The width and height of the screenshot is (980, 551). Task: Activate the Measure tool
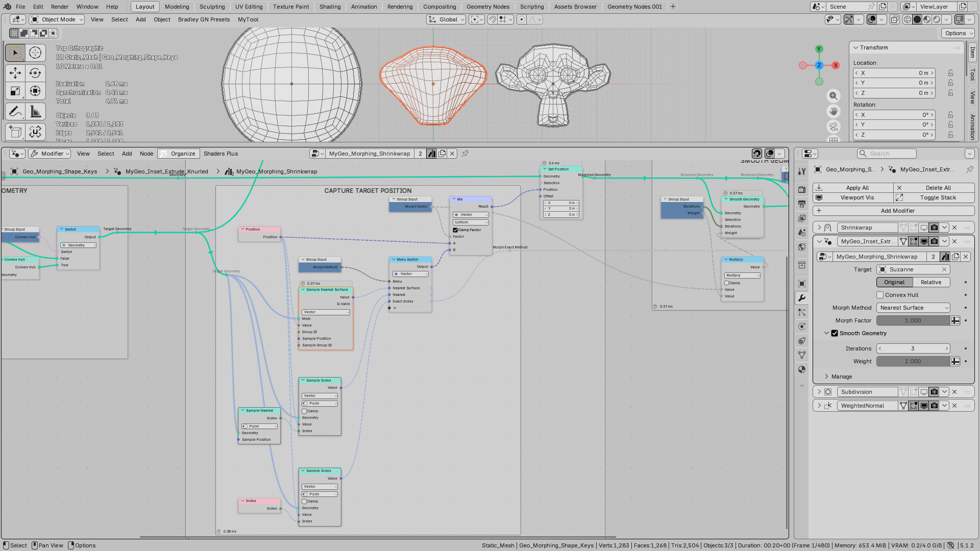[35, 112]
